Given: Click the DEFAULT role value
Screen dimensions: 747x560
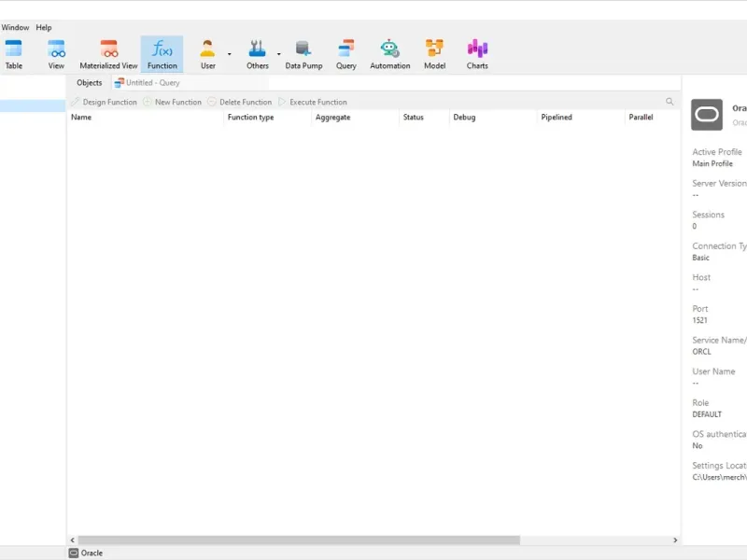Looking at the screenshot, I should click(707, 414).
